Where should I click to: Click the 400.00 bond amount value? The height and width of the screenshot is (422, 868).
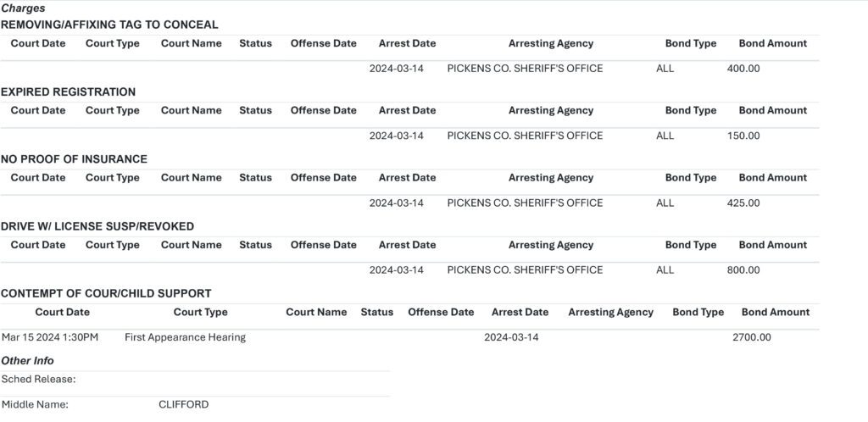pyautogui.click(x=743, y=69)
